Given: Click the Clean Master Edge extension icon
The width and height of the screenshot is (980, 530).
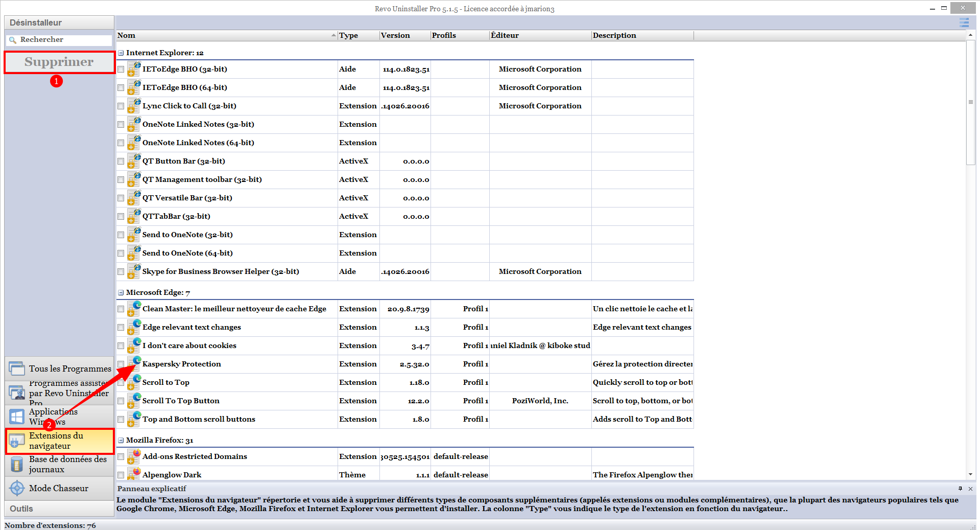Looking at the screenshot, I should (134, 309).
